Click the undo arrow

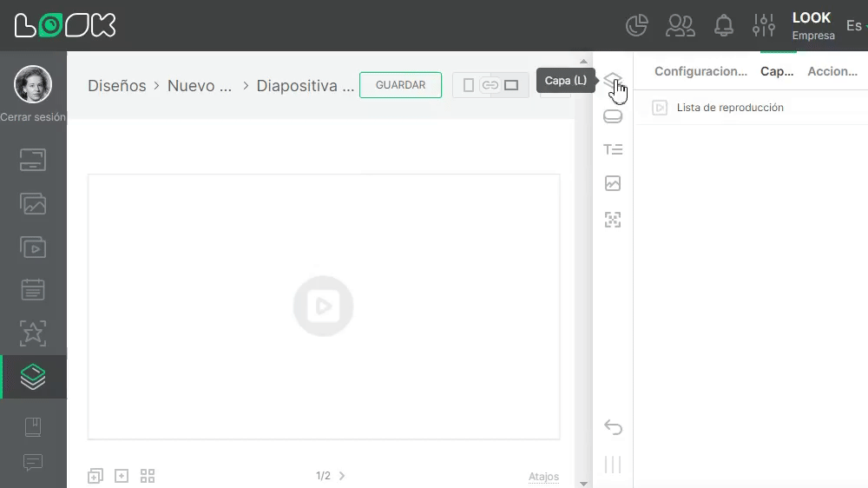point(613,427)
